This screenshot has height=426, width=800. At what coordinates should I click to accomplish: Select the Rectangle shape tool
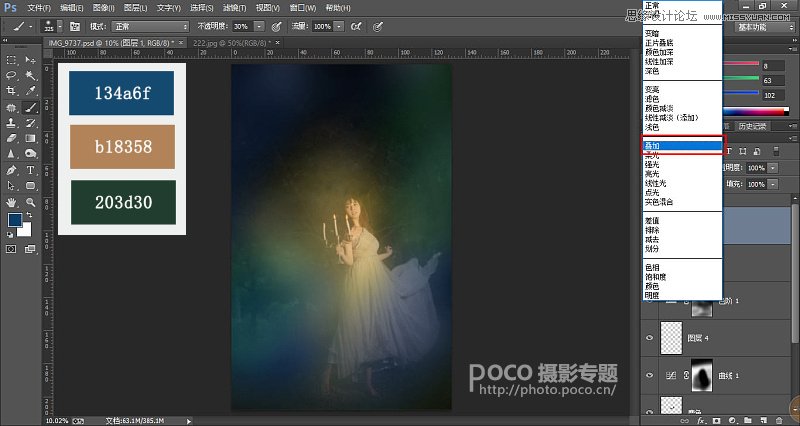[x=31, y=186]
